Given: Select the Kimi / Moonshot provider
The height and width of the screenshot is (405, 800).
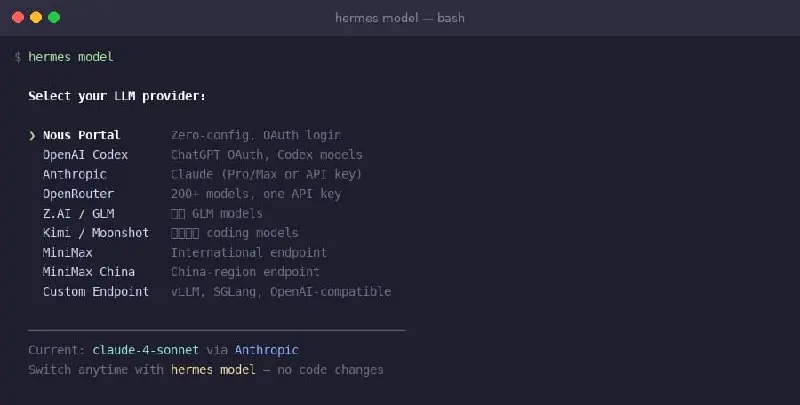Looking at the screenshot, I should 96,233.
